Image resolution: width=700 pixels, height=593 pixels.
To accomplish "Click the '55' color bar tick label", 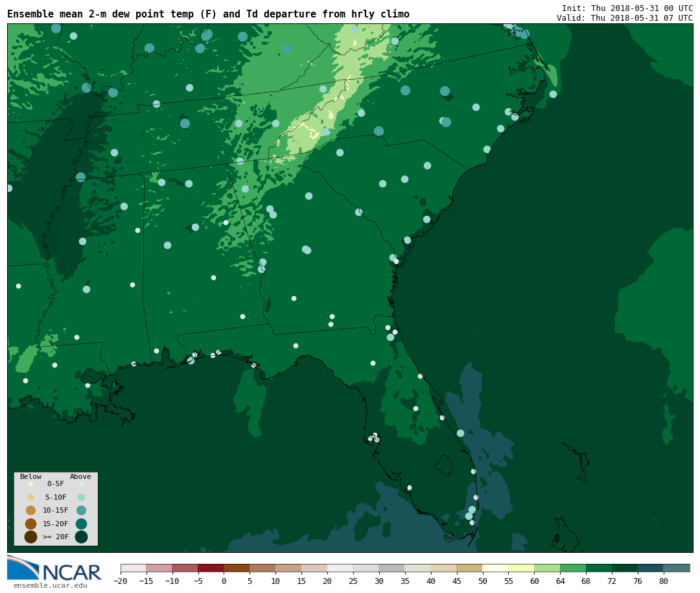I will pyautogui.click(x=509, y=581).
